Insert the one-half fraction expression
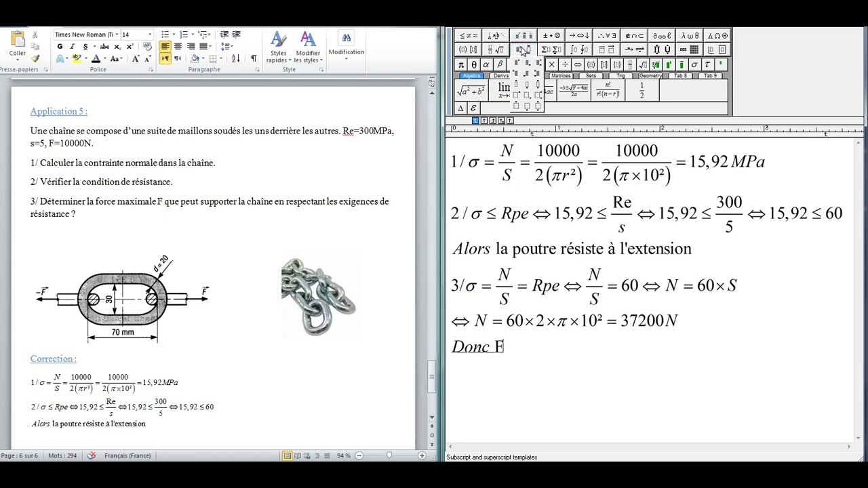This screenshot has width=868, height=488. click(x=642, y=90)
